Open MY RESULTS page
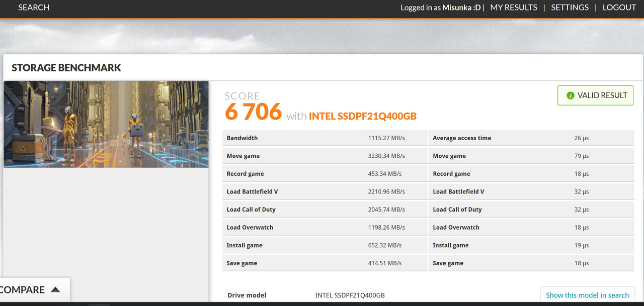 coord(514,8)
